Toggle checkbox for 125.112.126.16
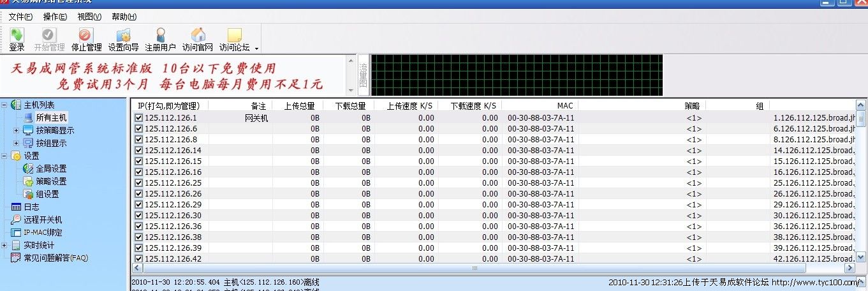The image size is (868, 291). [x=138, y=172]
